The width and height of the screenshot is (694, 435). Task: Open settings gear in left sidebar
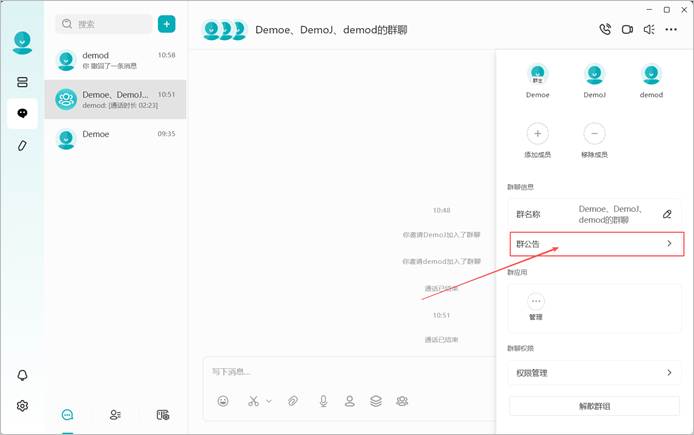click(22, 405)
